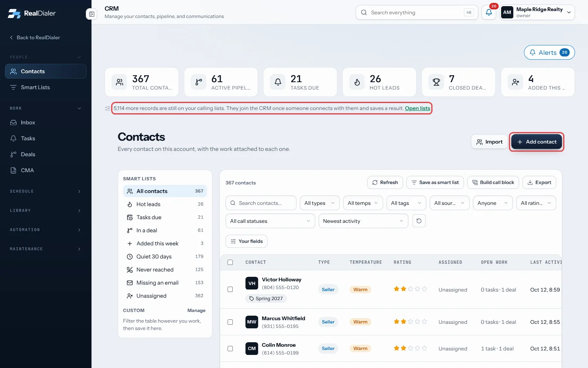Click the RealDialer logo icon
The image size is (588, 368).
[x=14, y=13]
